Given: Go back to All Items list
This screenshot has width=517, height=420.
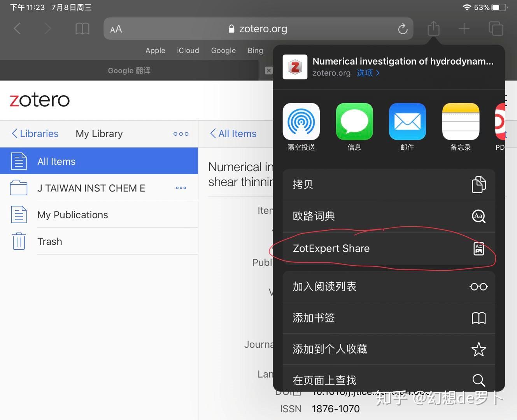Looking at the screenshot, I should tap(233, 133).
